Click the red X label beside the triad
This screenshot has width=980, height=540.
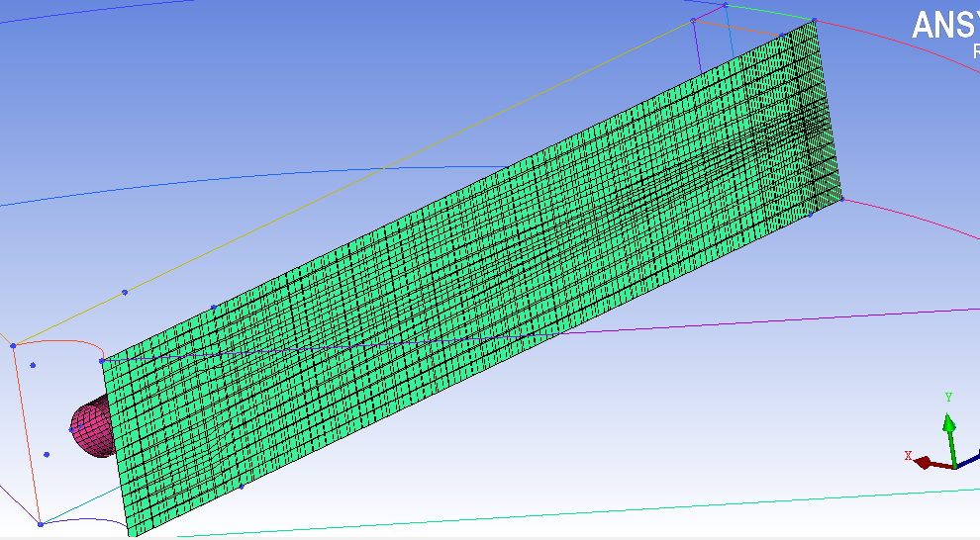tap(908, 456)
